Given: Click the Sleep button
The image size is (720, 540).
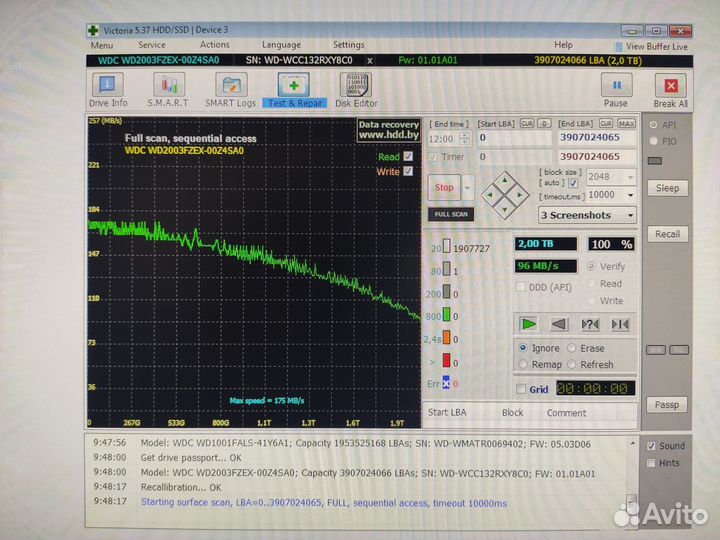Looking at the screenshot, I should coord(667,188).
